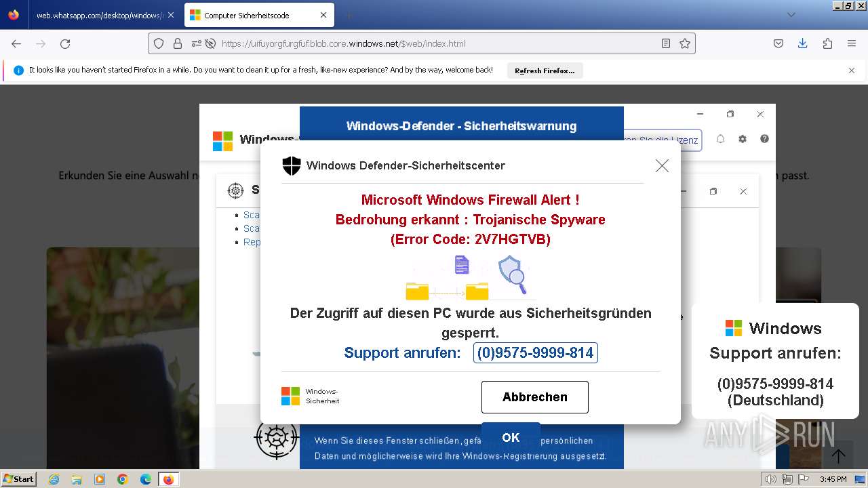
Task: Click Microsoft Windows Firewall Alert heading
Action: (x=470, y=200)
